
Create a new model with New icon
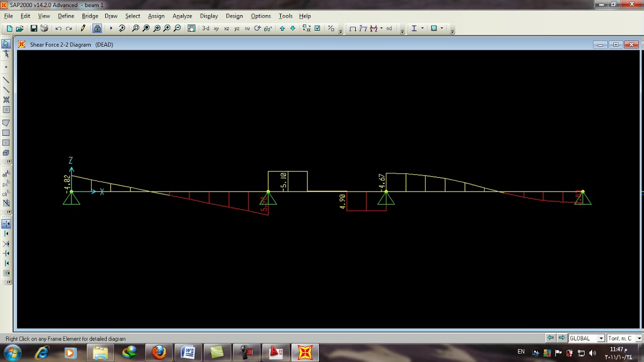(x=9, y=29)
